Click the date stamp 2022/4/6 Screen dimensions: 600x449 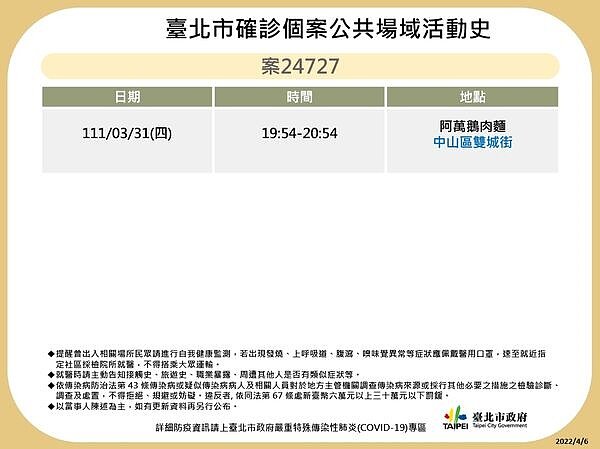(x=572, y=441)
